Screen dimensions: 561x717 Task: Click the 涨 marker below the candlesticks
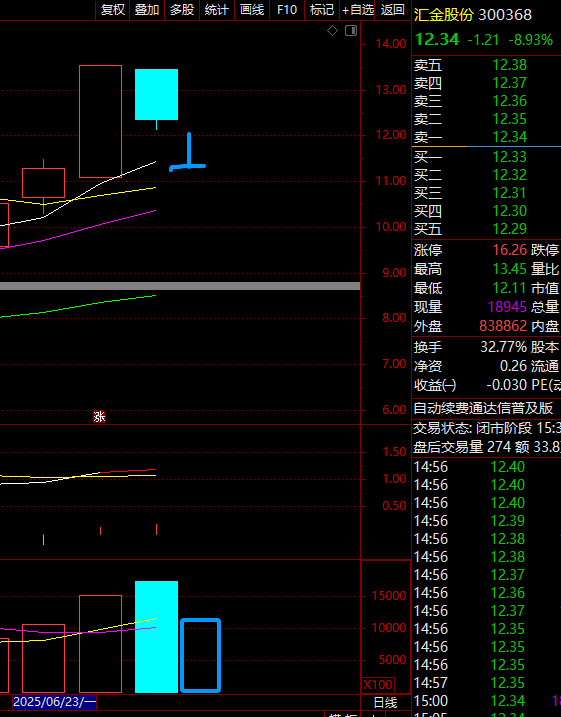(99, 417)
